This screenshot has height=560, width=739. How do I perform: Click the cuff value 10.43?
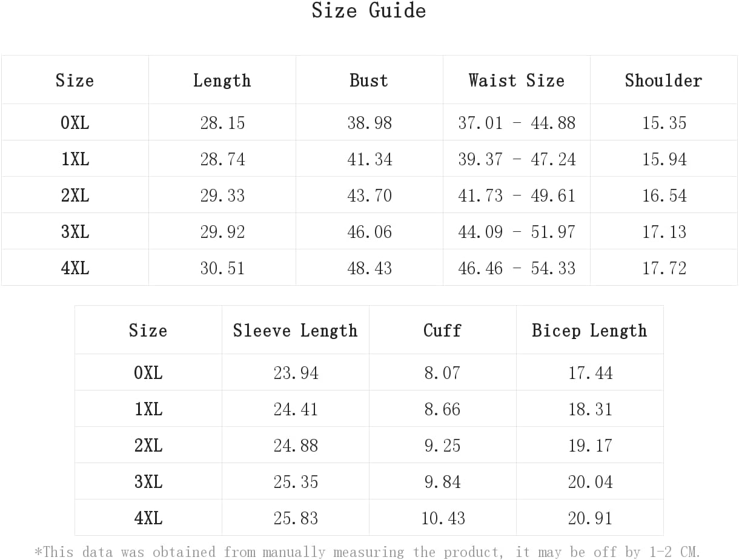443,518
